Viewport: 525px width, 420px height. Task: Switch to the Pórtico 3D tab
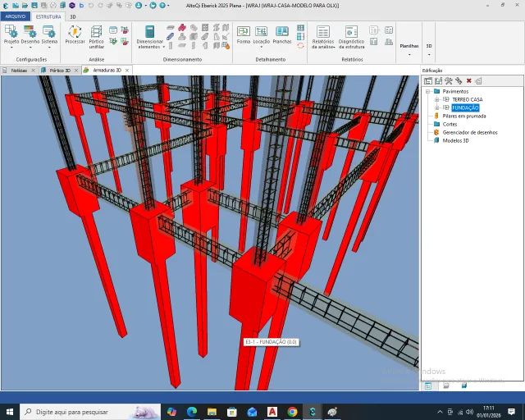(60, 71)
